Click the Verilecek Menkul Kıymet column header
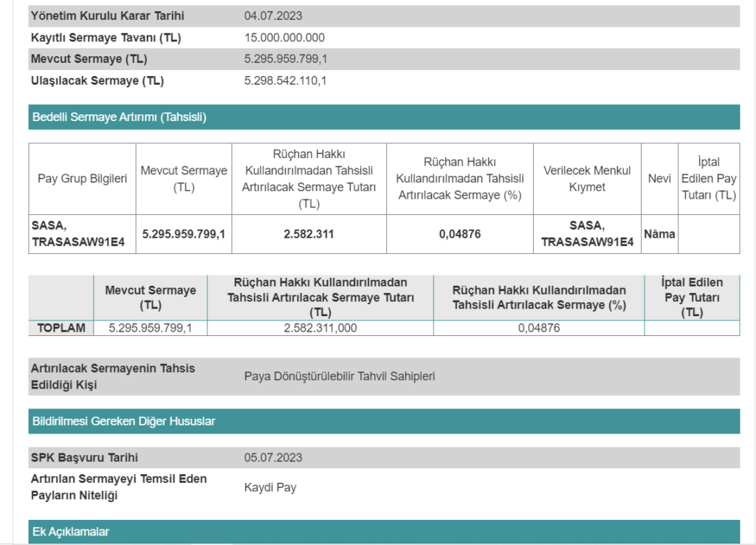 pyautogui.click(x=587, y=179)
